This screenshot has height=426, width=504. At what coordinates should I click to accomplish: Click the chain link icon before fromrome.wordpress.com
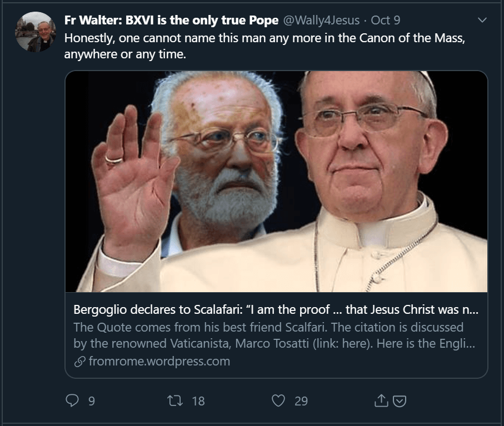pos(79,362)
